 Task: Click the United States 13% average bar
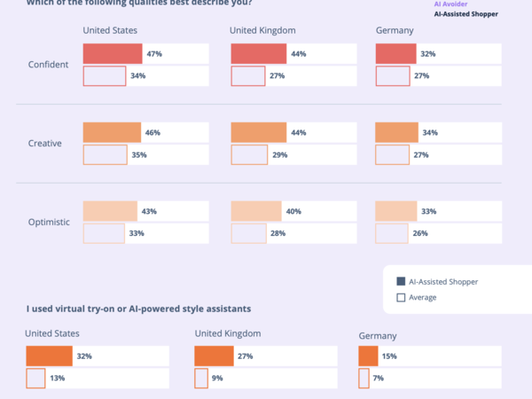click(35, 379)
